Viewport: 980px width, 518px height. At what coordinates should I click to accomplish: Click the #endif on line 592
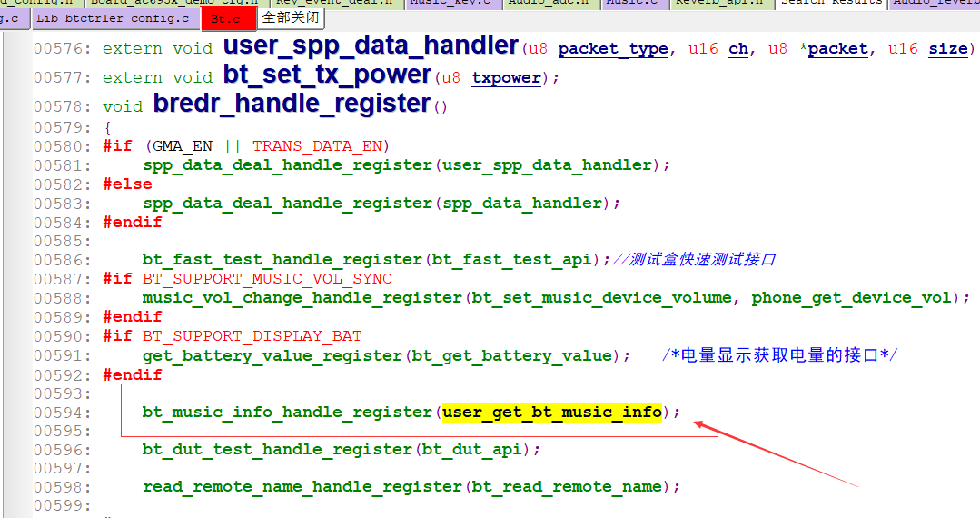[133, 375]
